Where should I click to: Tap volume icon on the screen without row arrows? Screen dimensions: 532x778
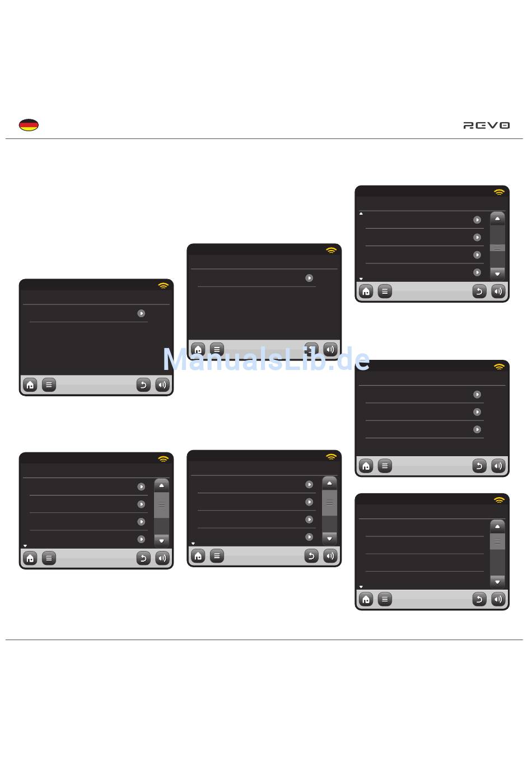pyautogui.click(x=498, y=599)
